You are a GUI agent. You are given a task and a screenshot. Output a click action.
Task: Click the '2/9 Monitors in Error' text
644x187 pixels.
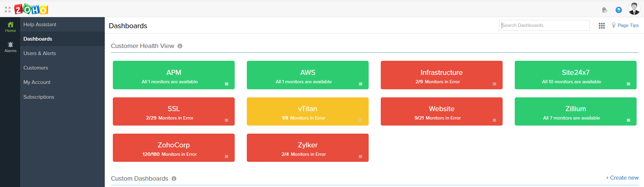click(x=438, y=82)
